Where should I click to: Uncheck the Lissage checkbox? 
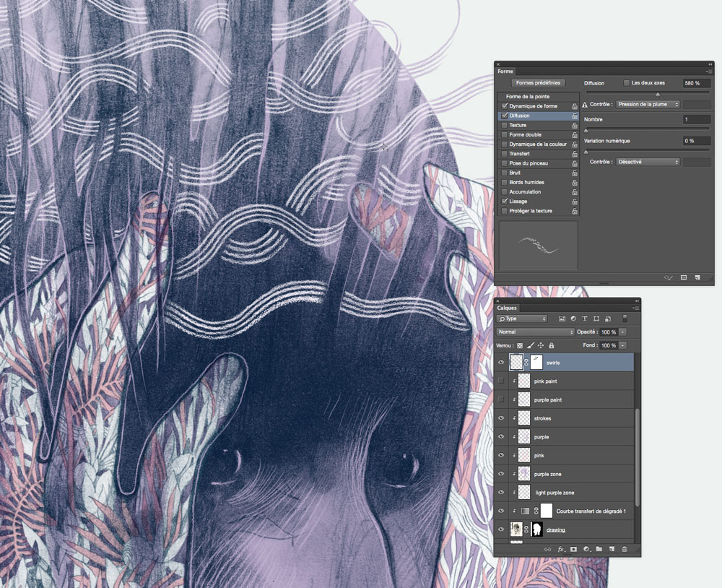[505, 202]
